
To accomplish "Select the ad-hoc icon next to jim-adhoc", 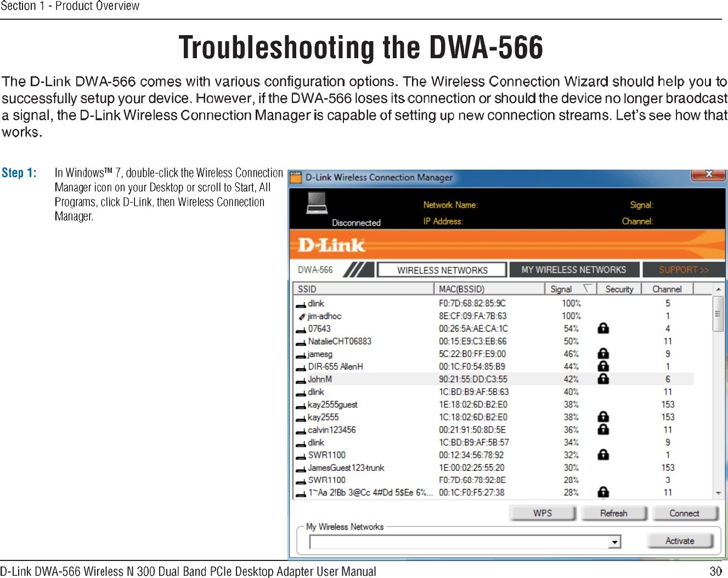I will [x=302, y=317].
